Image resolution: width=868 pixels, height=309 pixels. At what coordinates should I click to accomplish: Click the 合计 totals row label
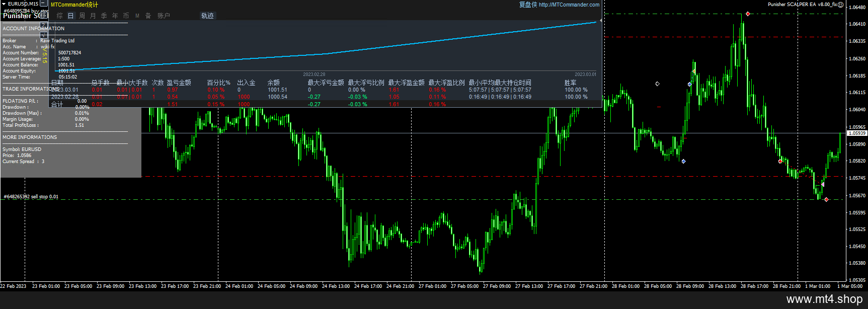pos(57,104)
